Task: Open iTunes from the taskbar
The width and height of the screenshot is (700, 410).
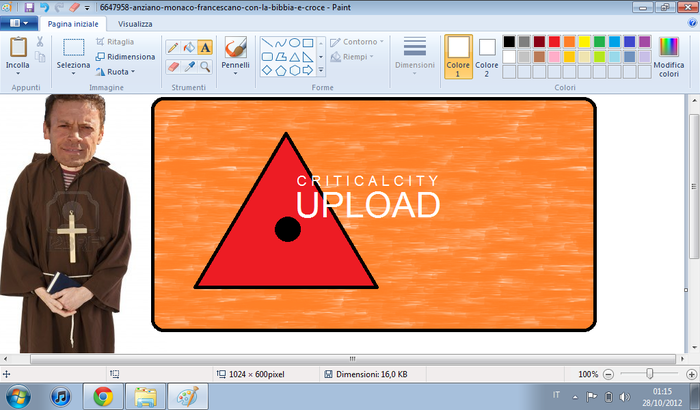Action: click(61, 397)
